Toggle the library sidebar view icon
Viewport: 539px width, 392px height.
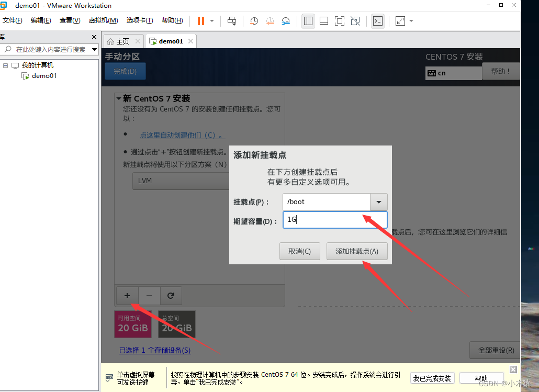tap(308, 21)
